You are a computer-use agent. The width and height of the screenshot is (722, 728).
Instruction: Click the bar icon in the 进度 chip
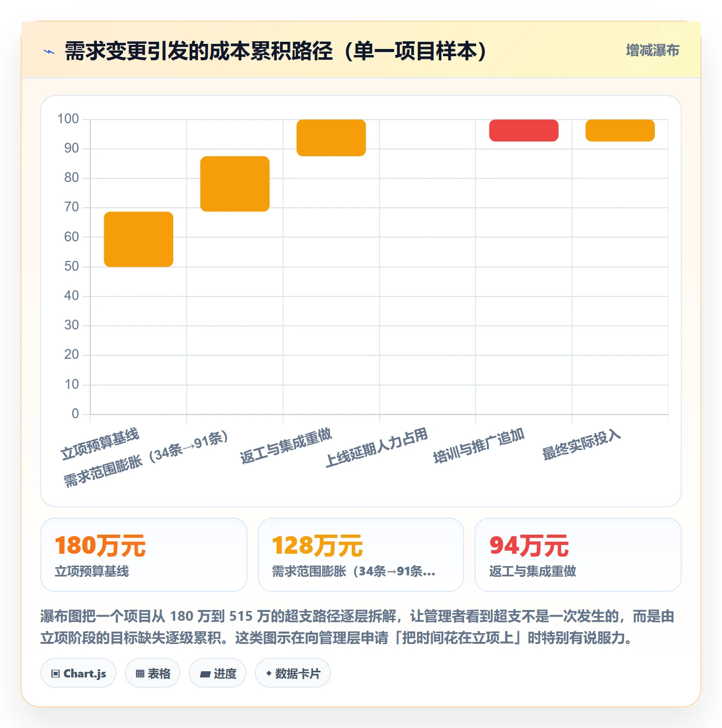205,674
